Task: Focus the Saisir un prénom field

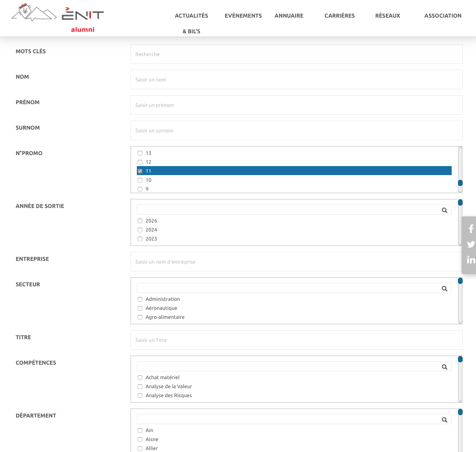Action: pyautogui.click(x=296, y=105)
